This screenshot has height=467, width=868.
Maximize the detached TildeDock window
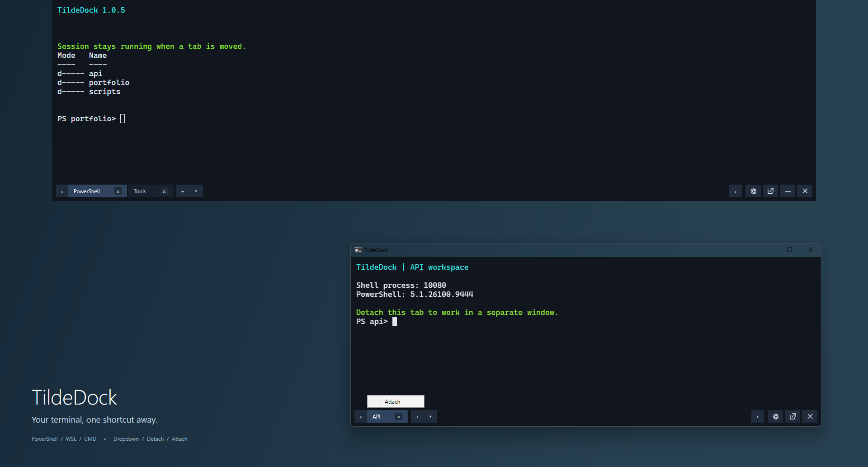790,250
